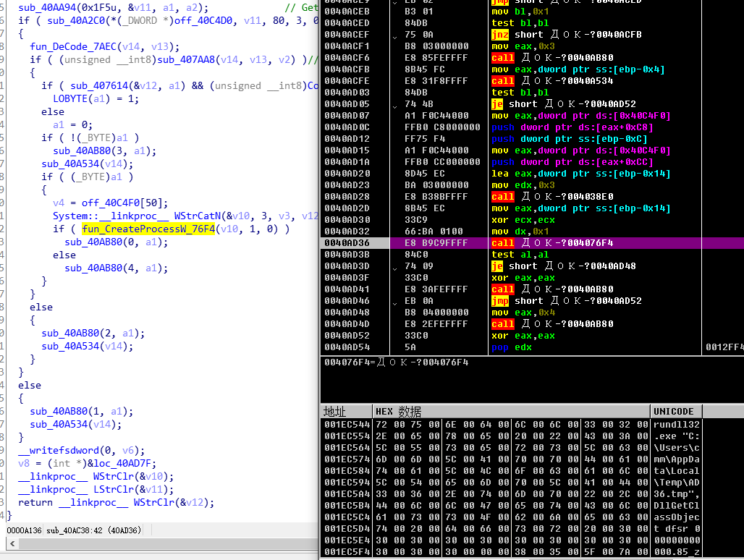The image size is (744, 560).
Task: Select address 0040AD07 in disassembler
Action: click(x=347, y=116)
